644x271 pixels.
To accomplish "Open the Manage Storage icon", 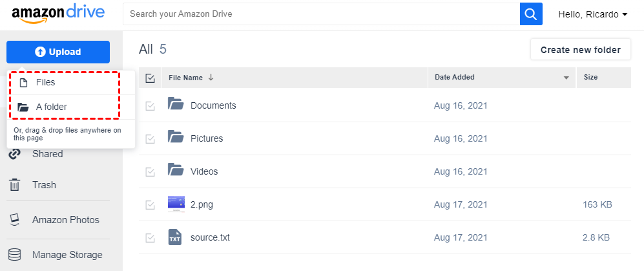I will [x=14, y=255].
